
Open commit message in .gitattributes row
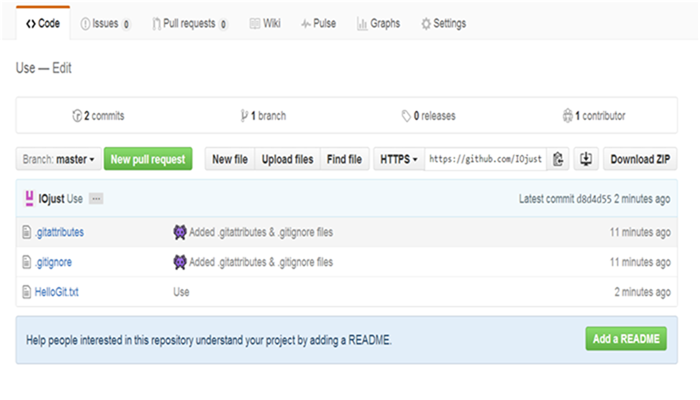tap(261, 233)
